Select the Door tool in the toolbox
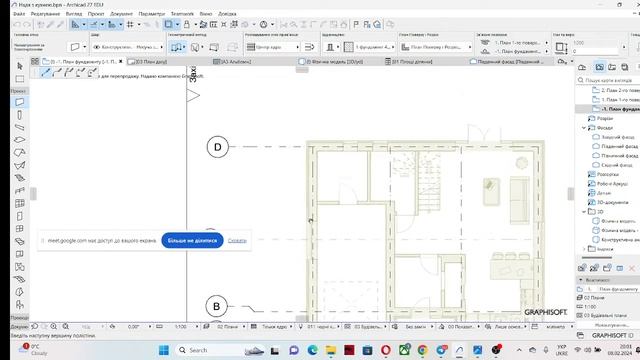This screenshot has width=640, height=360. click(x=20, y=216)
